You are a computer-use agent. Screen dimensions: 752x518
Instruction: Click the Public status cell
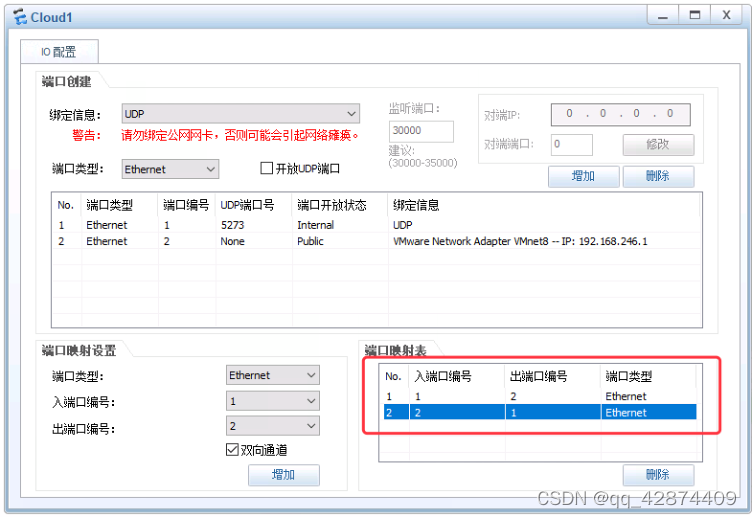(310, 241)
